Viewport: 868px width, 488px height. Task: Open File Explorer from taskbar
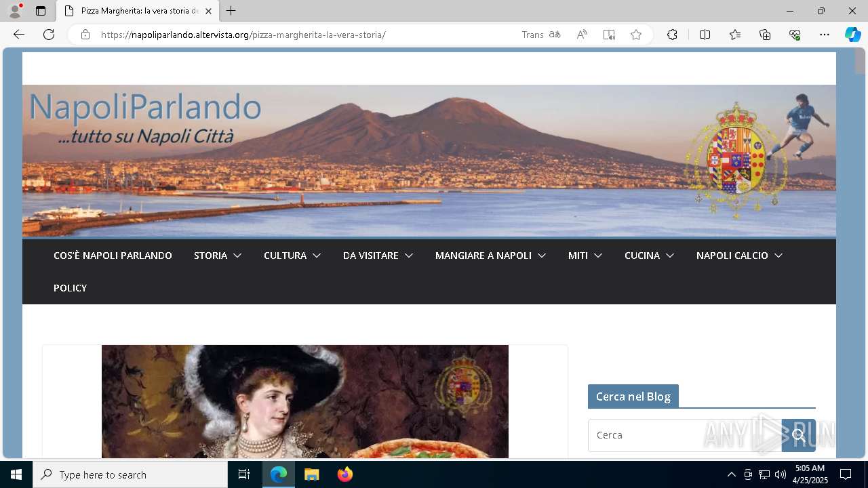(x=312, y=474)
